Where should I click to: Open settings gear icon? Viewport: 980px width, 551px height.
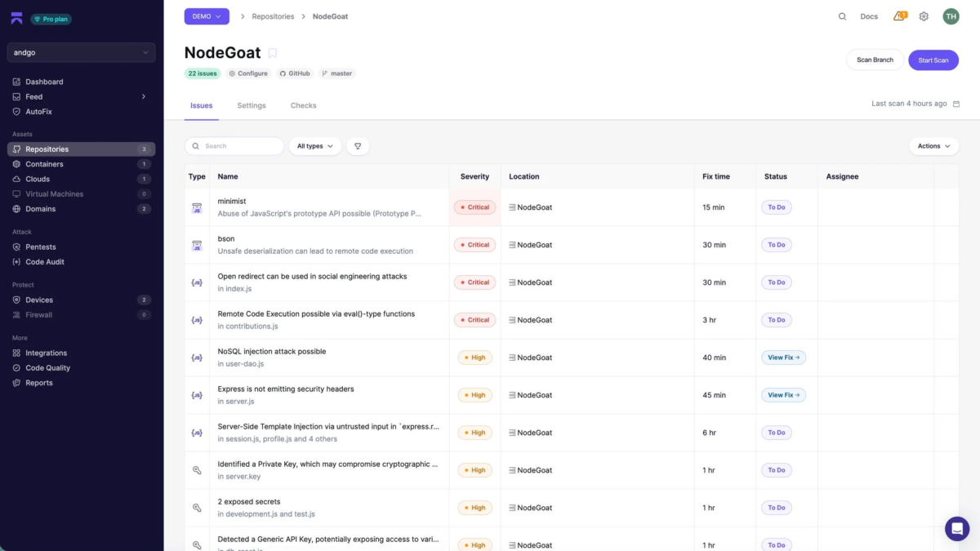pyautogui.click(x=924, y=16)
